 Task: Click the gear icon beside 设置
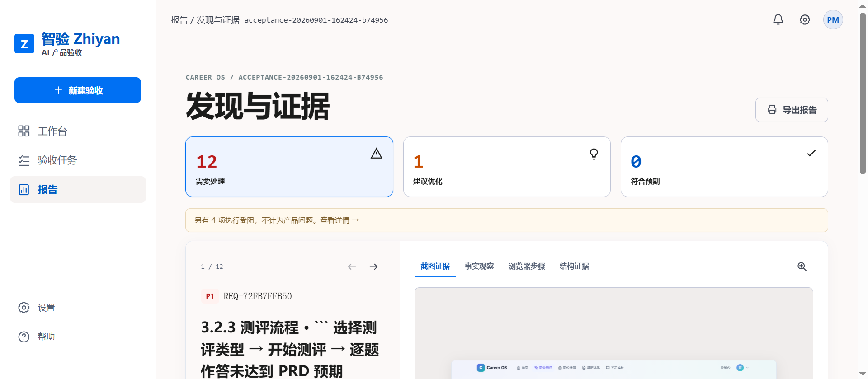pyautogui.click(x=24, y=308)
